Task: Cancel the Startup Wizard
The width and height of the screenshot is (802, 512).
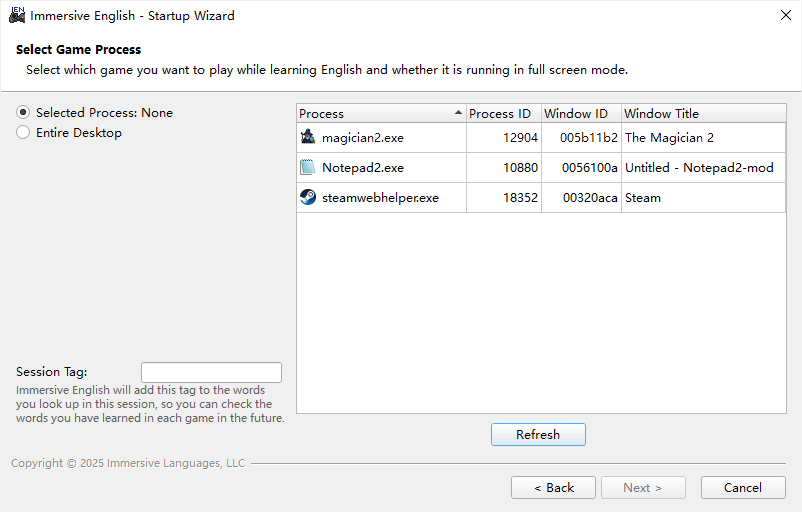Action: click(x=743, y=487)
